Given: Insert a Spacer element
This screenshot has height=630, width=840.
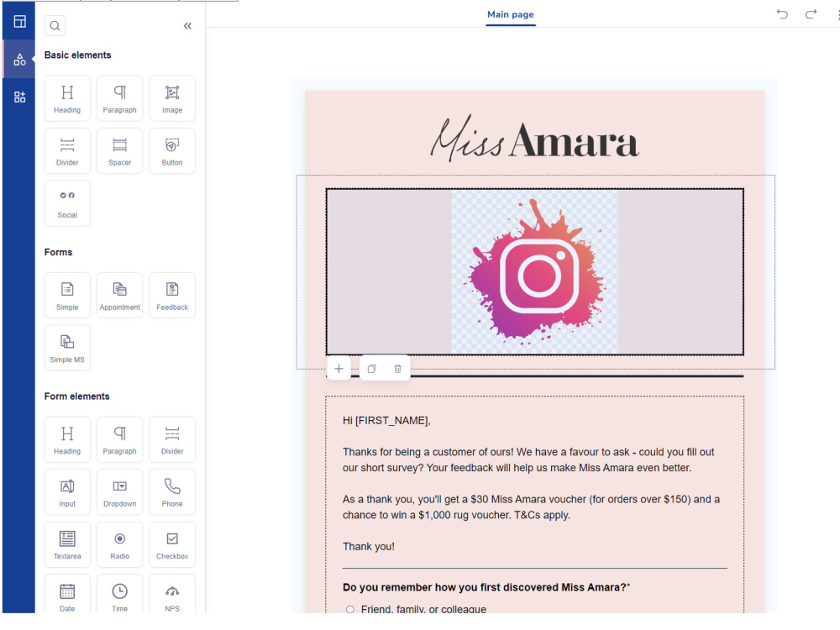Looking at the screenshot, I should tap(119, 151).
